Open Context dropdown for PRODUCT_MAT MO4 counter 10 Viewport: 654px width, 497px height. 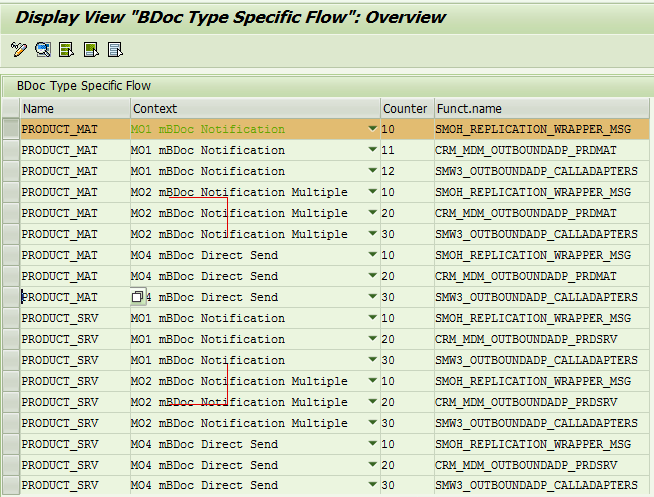tap(372, 254)
